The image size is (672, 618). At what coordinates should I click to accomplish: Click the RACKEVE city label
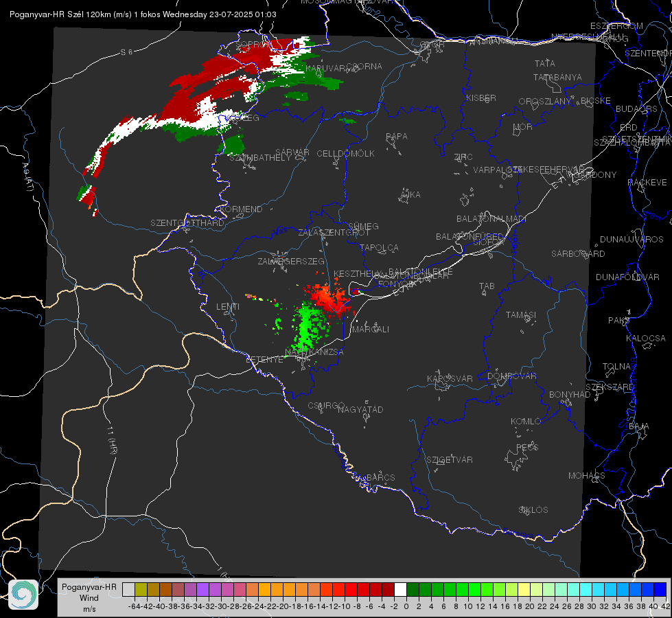coord(647,183)
